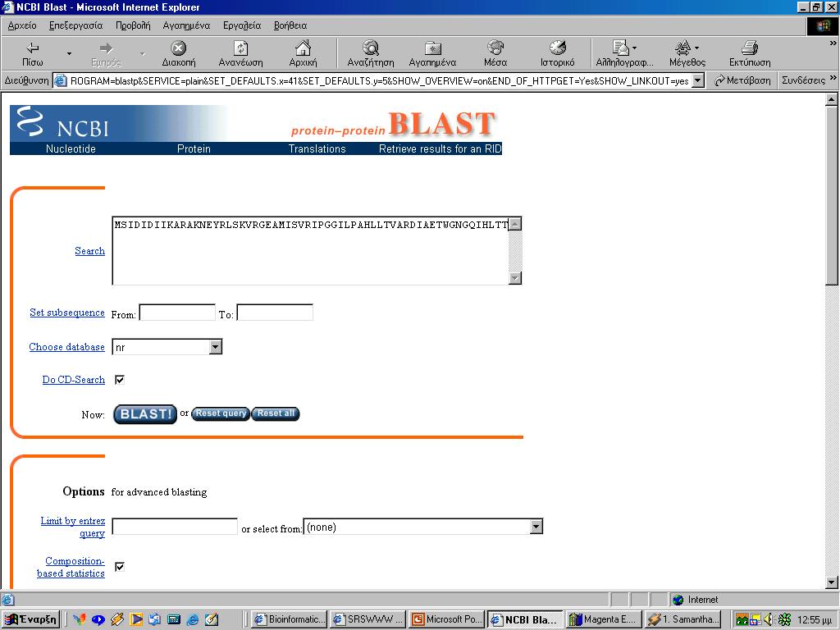Open the Αγαπημένα menu in menu bar
Viewport: 840px width, 630px height.
(186, 25)
